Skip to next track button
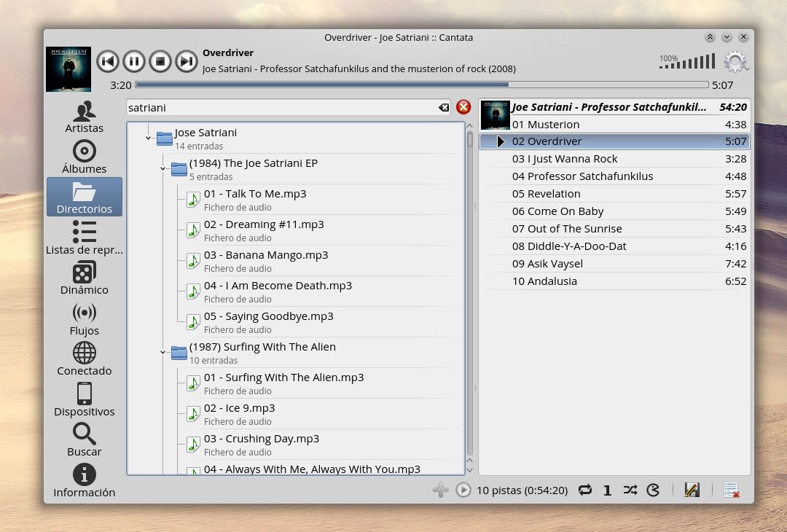787x532 pixels. (187, 61)
